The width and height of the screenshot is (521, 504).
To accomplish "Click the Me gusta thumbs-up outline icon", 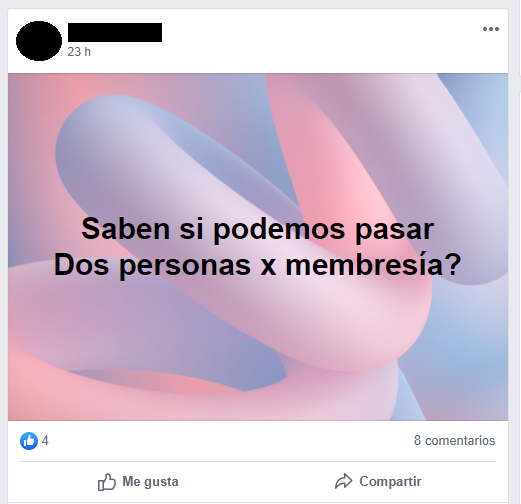I will coord(107,482).
